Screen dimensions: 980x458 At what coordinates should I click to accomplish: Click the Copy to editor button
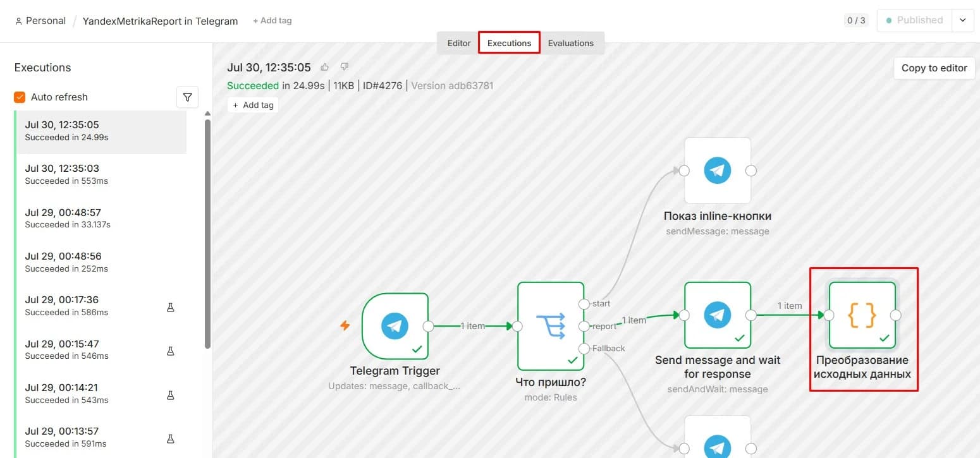pos(934,68)
